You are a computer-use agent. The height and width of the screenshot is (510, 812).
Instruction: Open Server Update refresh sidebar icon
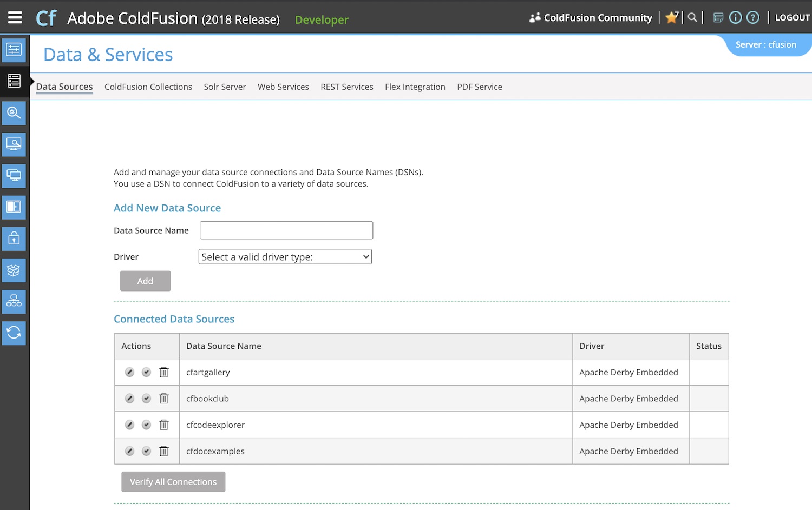coord(14,332)
